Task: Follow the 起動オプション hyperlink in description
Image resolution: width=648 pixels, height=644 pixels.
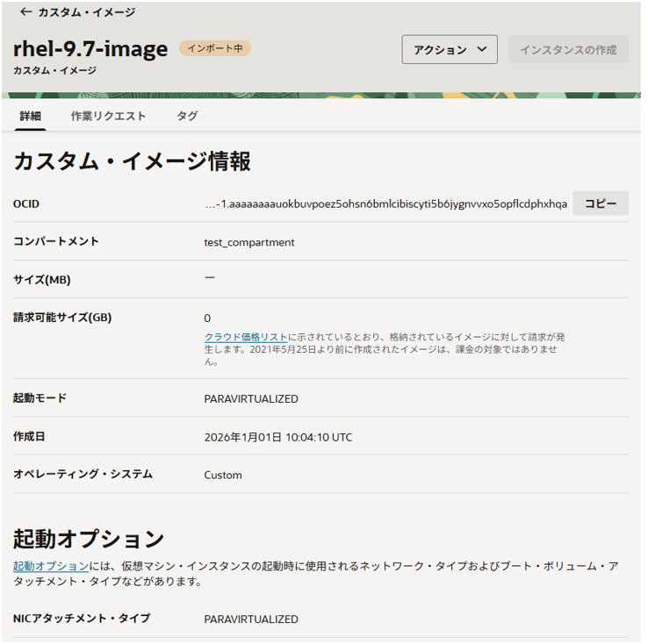Action: [51, 567]
